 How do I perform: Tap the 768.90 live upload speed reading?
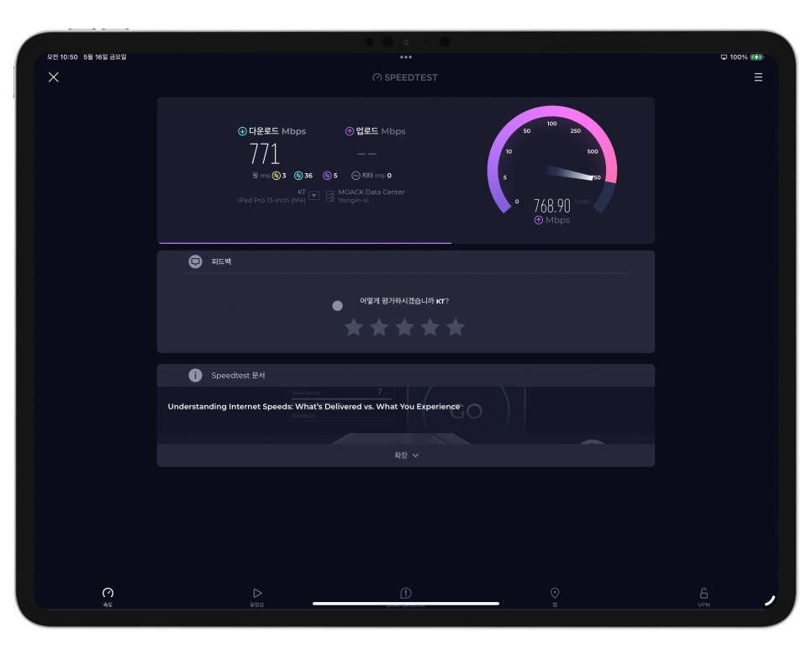pos(552,206)
